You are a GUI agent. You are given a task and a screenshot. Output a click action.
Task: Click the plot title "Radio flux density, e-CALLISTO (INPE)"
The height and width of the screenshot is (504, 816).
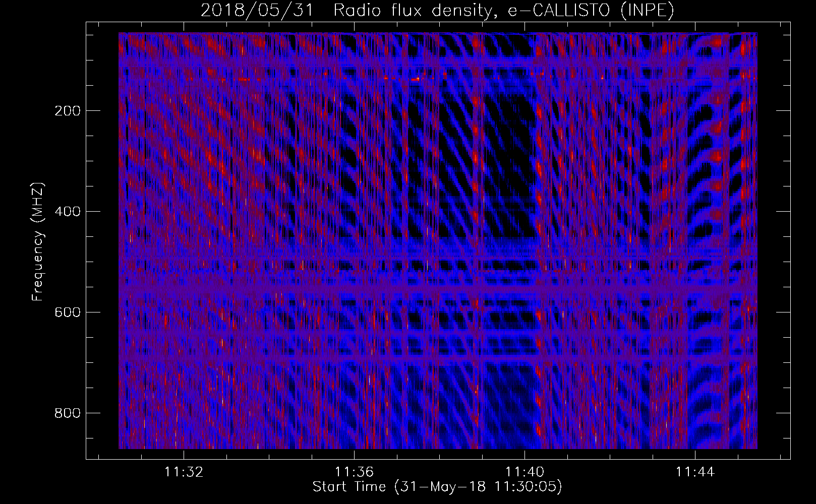[x=504, y=10]
